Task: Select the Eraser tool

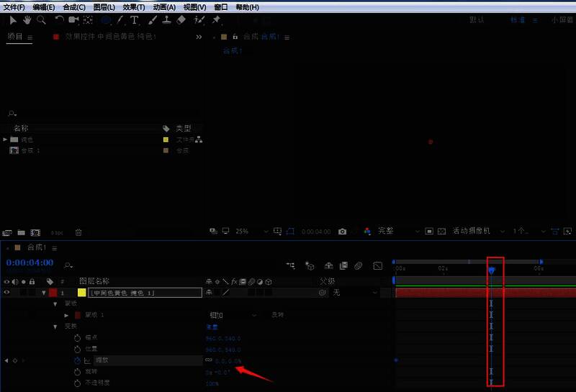Action: coord(181,20)
